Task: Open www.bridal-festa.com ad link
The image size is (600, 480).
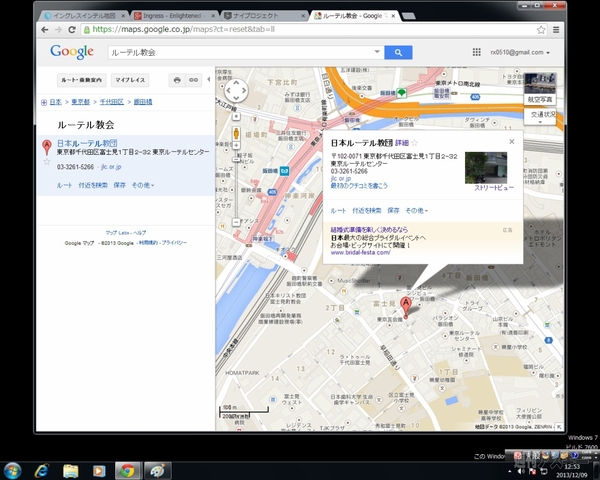Action: [x=360, y=253]
